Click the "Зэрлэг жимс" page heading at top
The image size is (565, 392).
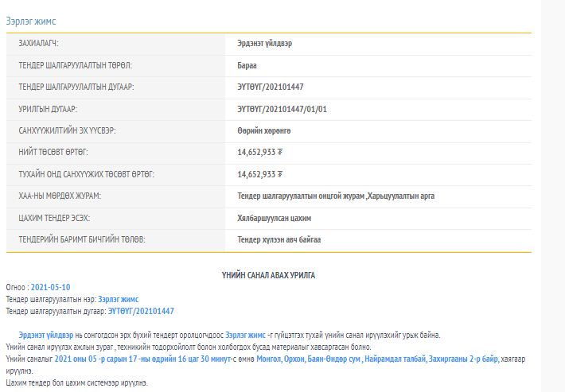coord(31,21)
